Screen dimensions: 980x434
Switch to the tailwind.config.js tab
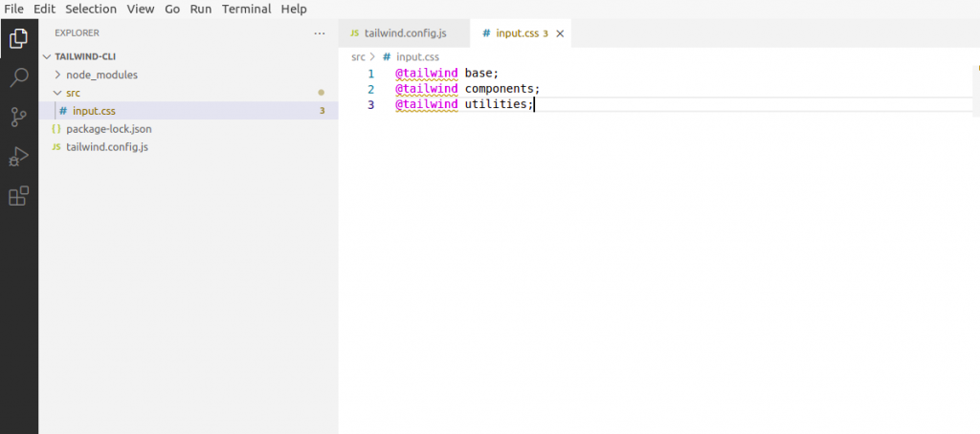(404, 33)
